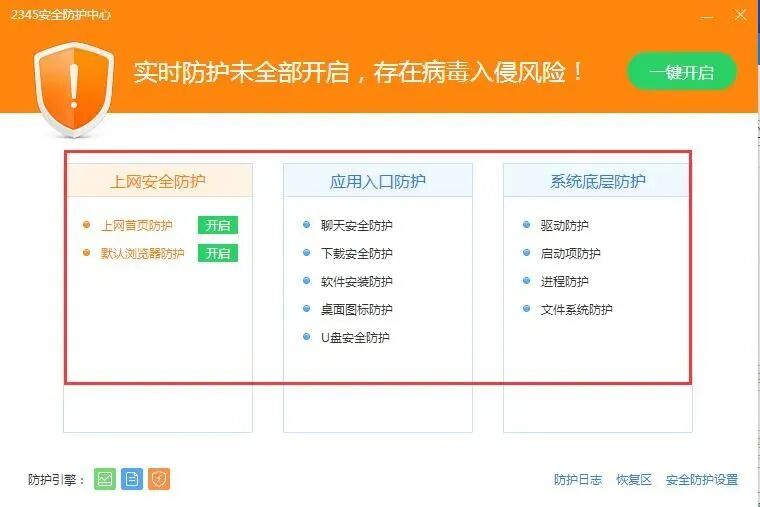760x507 pixels.
Task: Close the 2345安全防护中心 window
Action: tap(740, 15)
